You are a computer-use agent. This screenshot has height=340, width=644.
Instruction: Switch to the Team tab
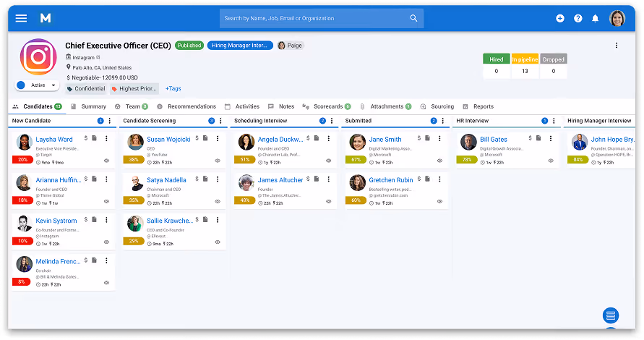tap(132, 106)
